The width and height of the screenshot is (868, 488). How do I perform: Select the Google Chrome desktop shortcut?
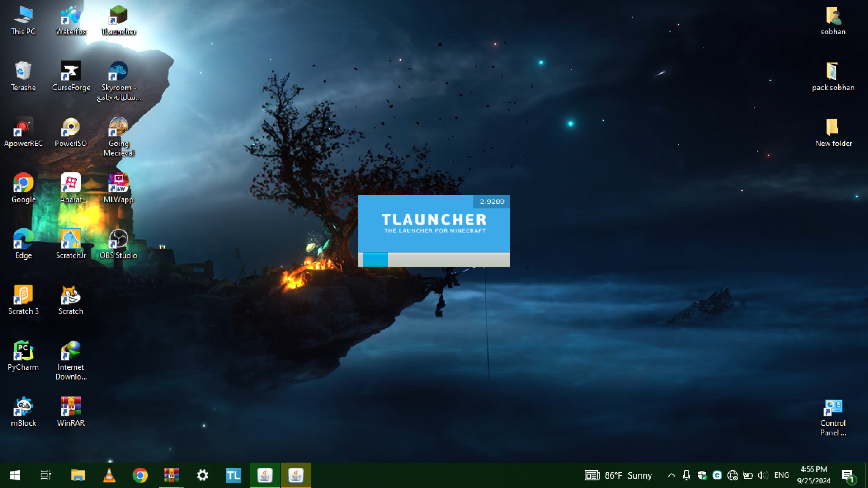[x=23, y=188]
